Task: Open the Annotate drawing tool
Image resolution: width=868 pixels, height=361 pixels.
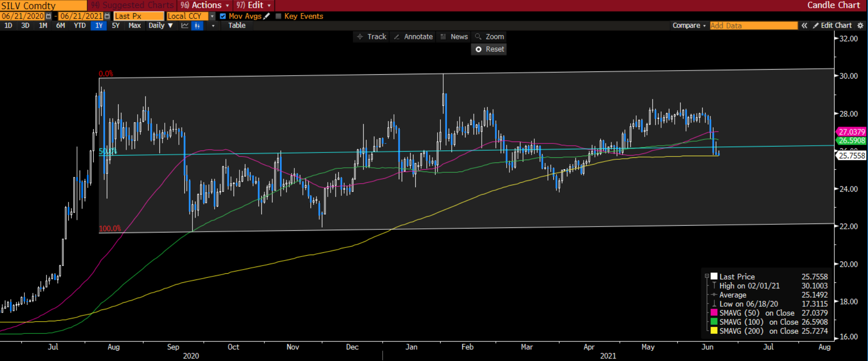Action: (413, 37)
